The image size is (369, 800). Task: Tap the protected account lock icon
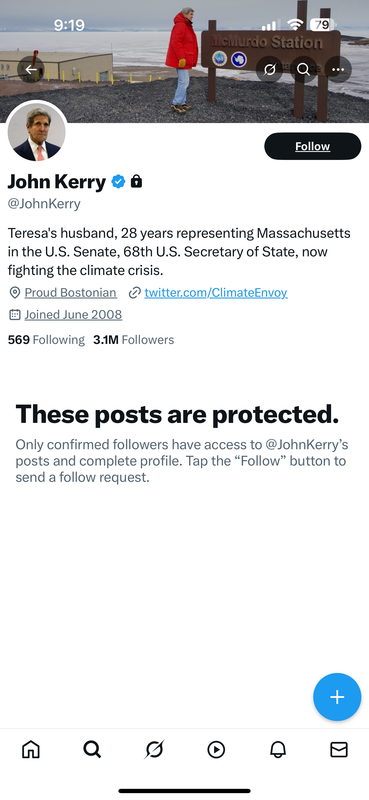point(136,181)
